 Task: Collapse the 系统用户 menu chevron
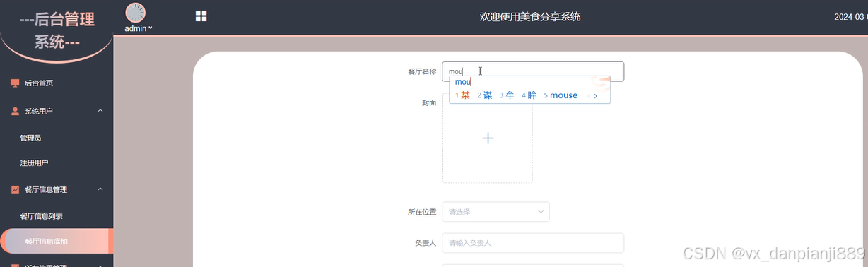[x=100, y=111]
